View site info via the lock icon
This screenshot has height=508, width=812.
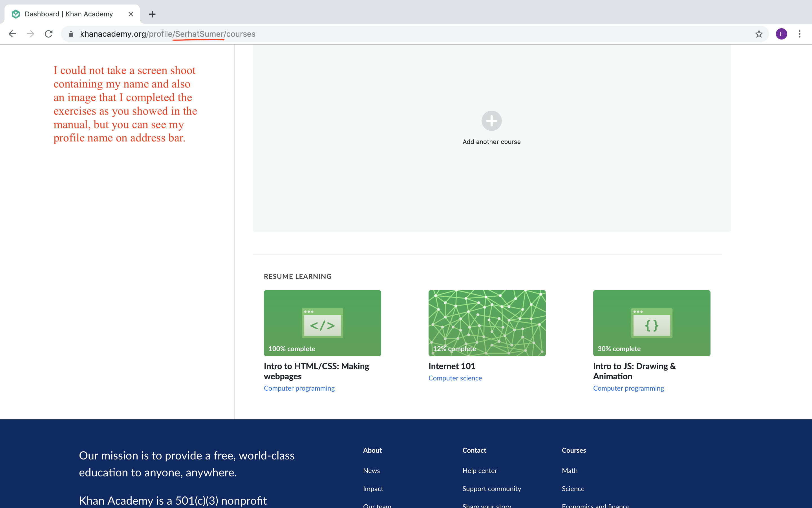click(71, 34)
